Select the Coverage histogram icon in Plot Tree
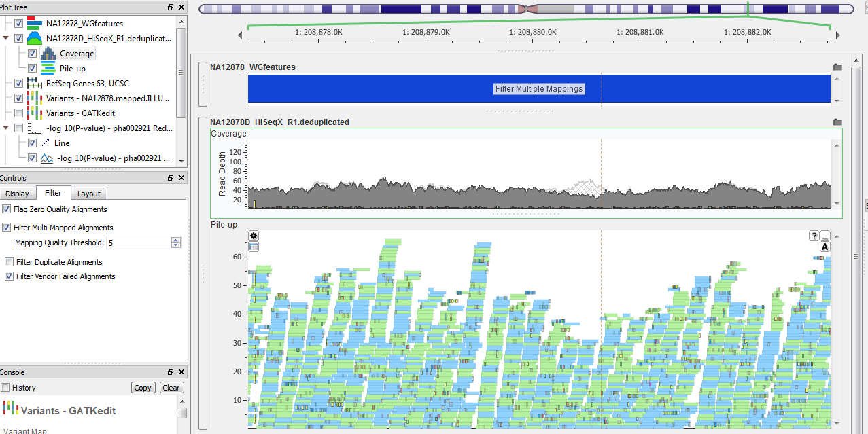Image resolution: width=868 pixels, height=434 pixels. coord(48,53)
